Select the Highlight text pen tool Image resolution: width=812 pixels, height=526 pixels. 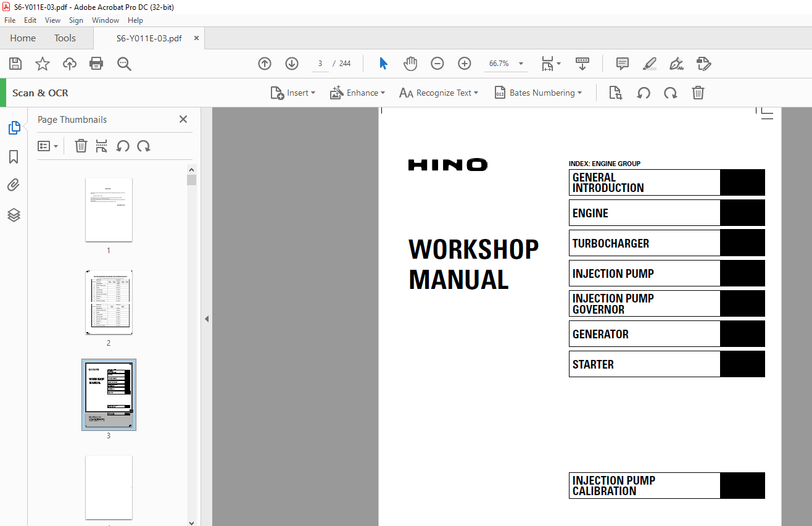(x=650, y=64)
